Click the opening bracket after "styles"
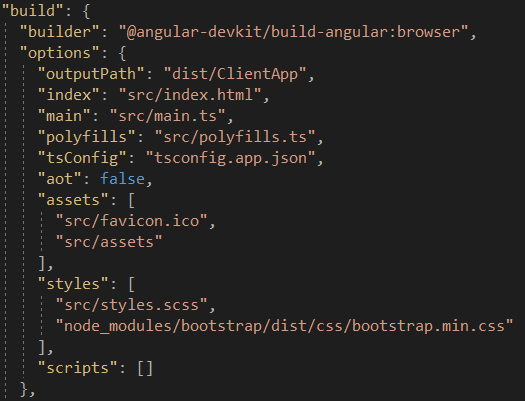The height and width of the screenshot is (401, 525). 132,284
